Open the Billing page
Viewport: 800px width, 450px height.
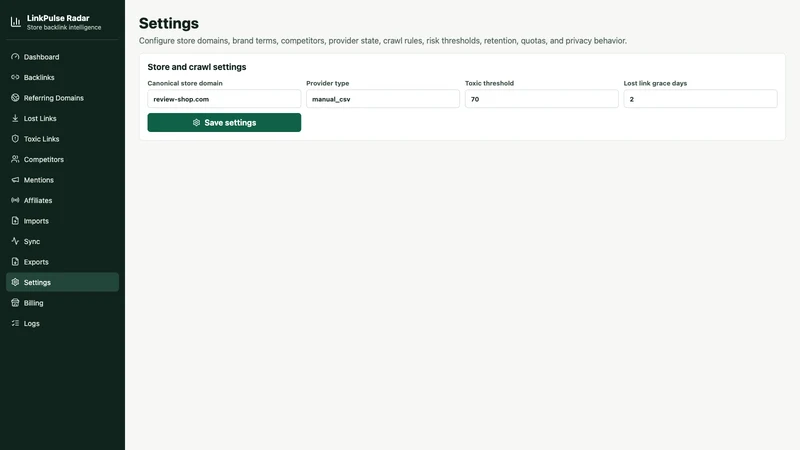62,303
